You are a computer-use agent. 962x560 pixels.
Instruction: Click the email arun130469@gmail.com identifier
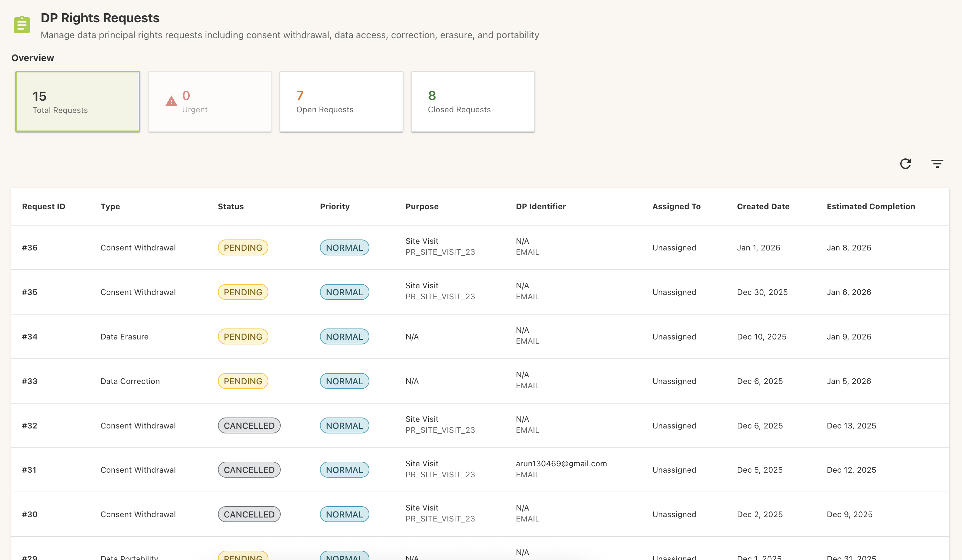[x=561, y=463]
